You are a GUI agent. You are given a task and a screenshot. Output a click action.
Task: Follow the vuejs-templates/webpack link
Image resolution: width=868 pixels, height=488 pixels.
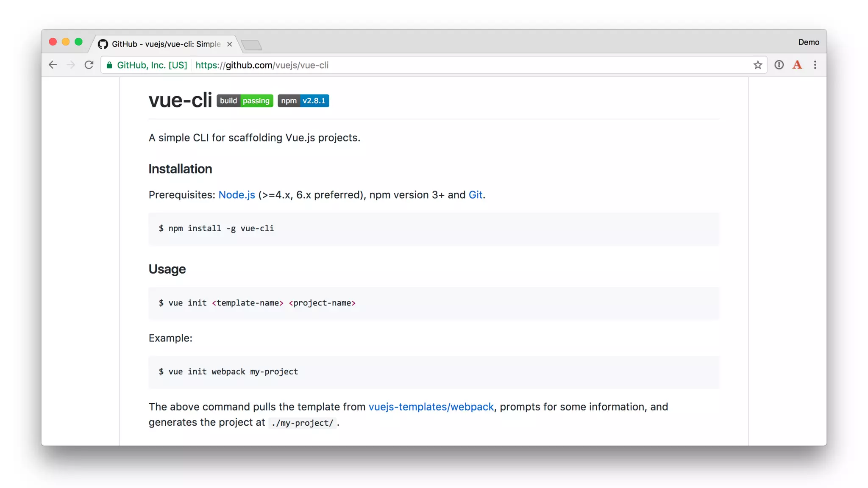(x=431, y=407)
